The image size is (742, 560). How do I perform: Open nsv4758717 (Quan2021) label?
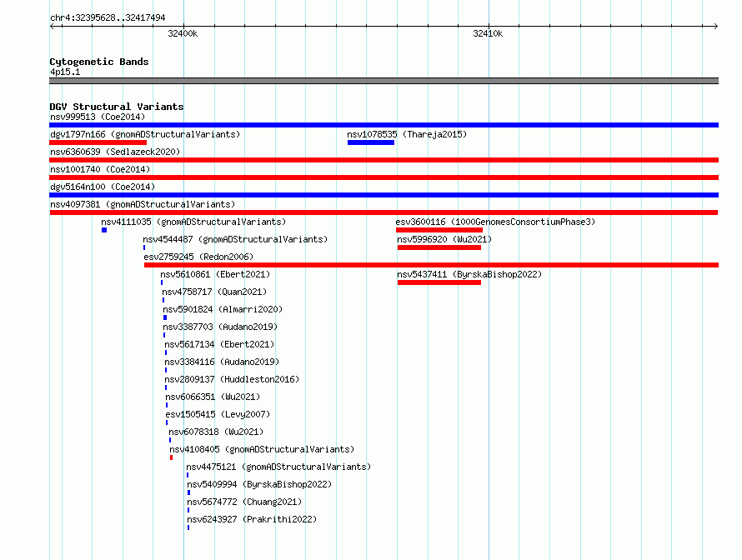coord(214,292)
